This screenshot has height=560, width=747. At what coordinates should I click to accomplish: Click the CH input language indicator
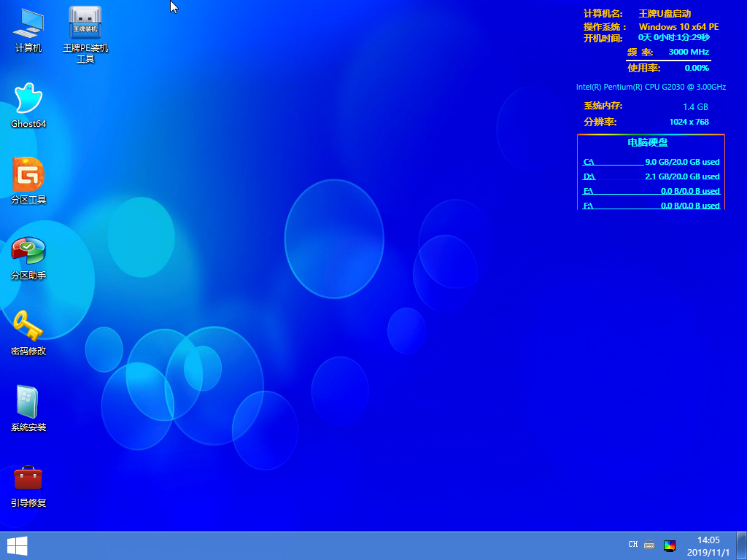pyautogui.click(x=632, y=544)
